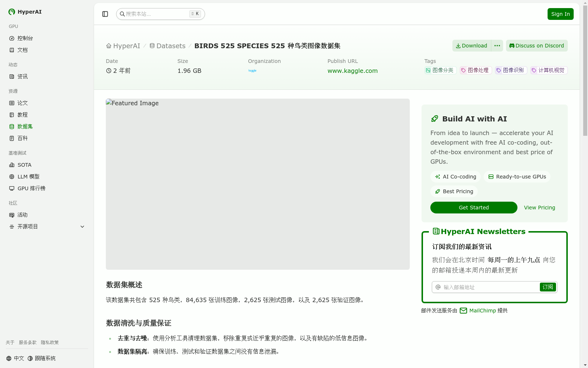Select the 图像处理 tag

pos(475,70)
